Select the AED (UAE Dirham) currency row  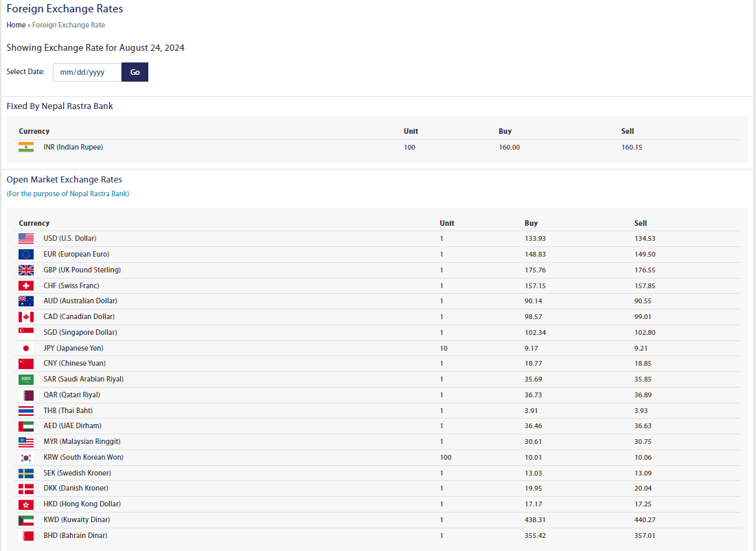tap(72, 425)
